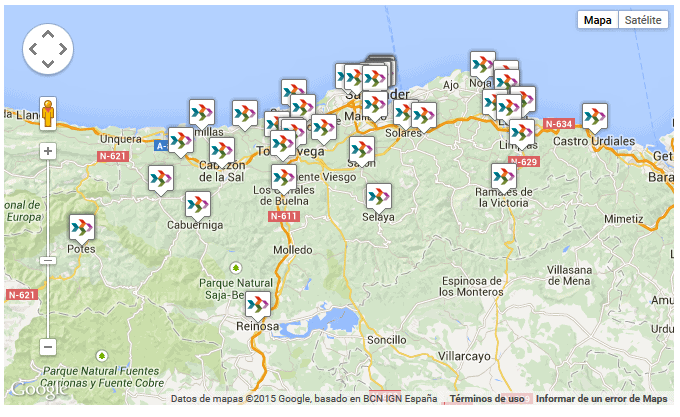
Task: Click the N-611 road sign
Action: [x=284, y=216]
